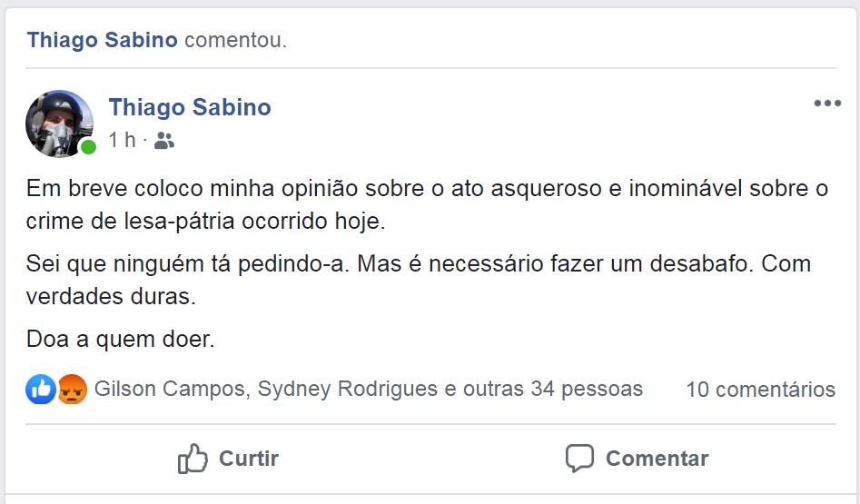Like the post with the Curtir label
Screen dimensions: 860x504
[249, 459]
